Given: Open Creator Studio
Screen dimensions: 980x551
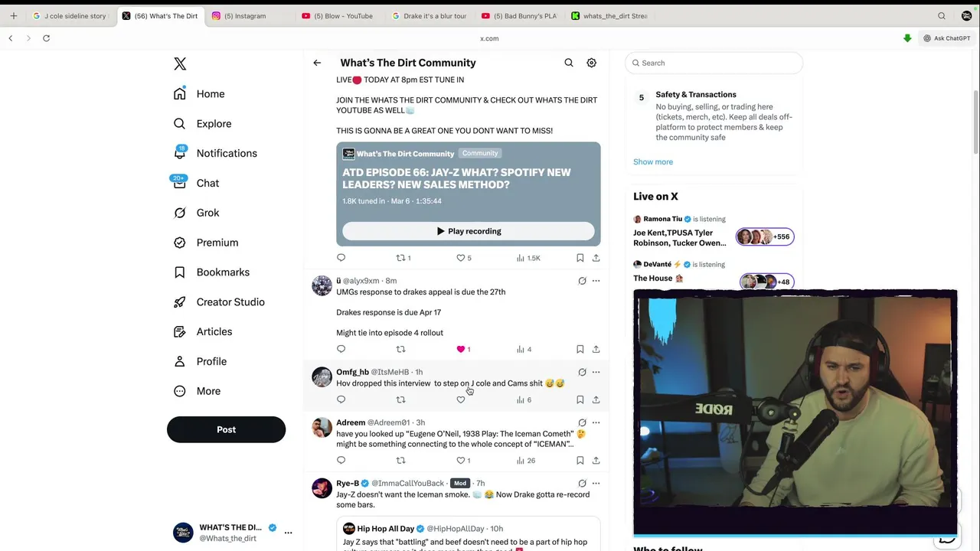Looking at the screenshot, I should coord(219,302).
